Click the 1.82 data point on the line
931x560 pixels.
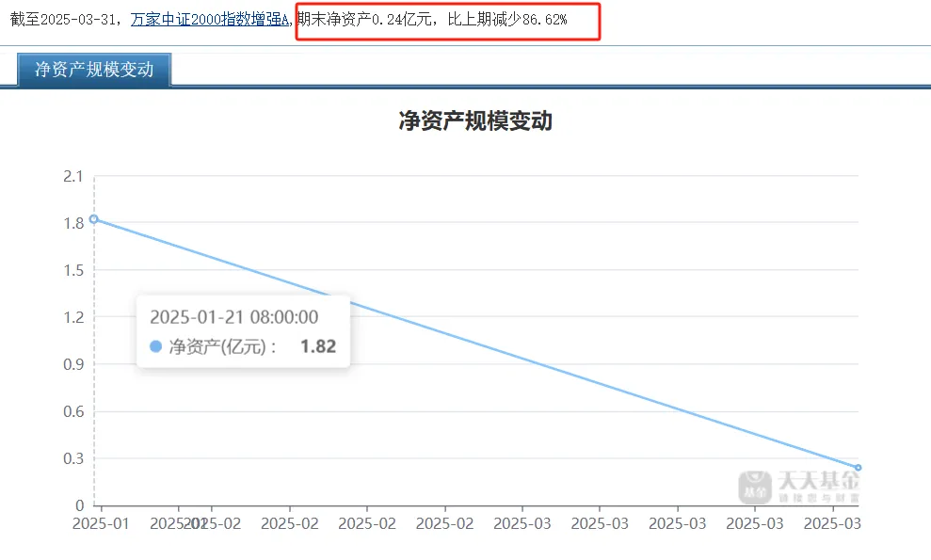click(x=94, y=219)
